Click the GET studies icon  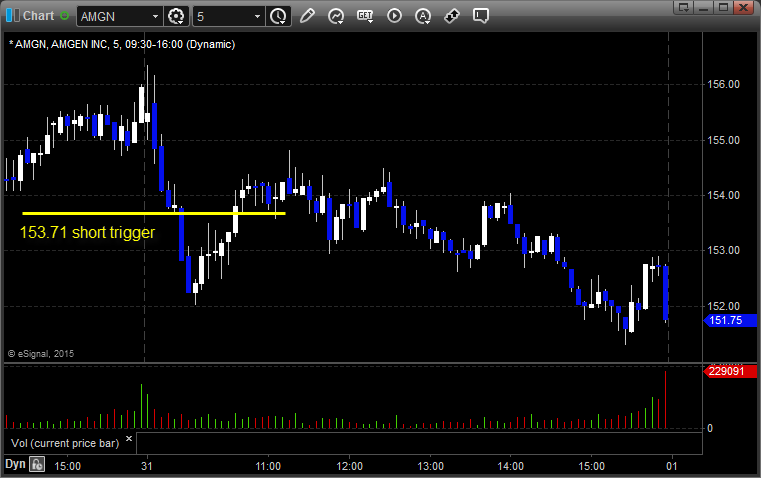click(x=365, y=16)
